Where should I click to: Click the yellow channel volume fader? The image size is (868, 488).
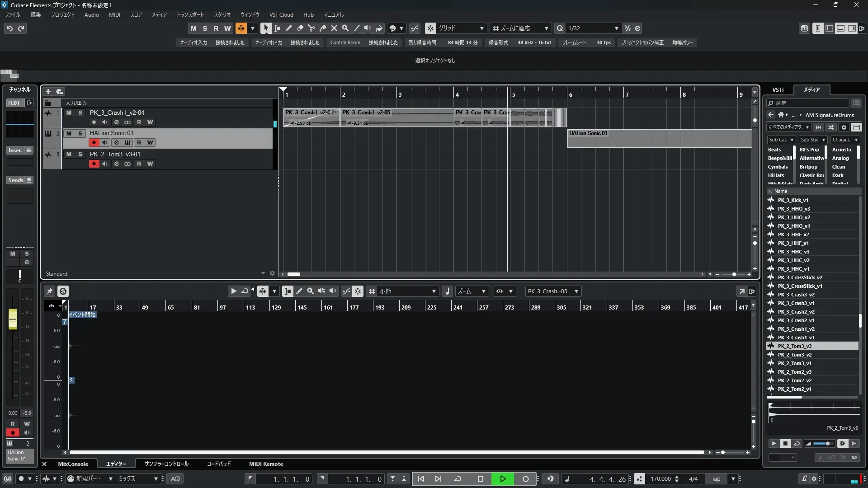13,319
